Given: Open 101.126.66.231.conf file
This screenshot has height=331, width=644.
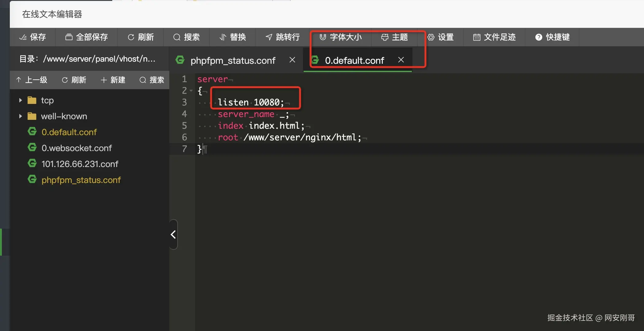Looking at the screenshot, I should (x=80, y=164).
